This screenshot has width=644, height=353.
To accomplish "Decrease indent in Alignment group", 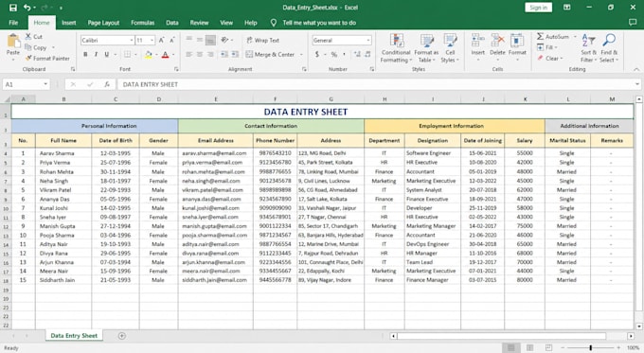I will click(224, 54).
